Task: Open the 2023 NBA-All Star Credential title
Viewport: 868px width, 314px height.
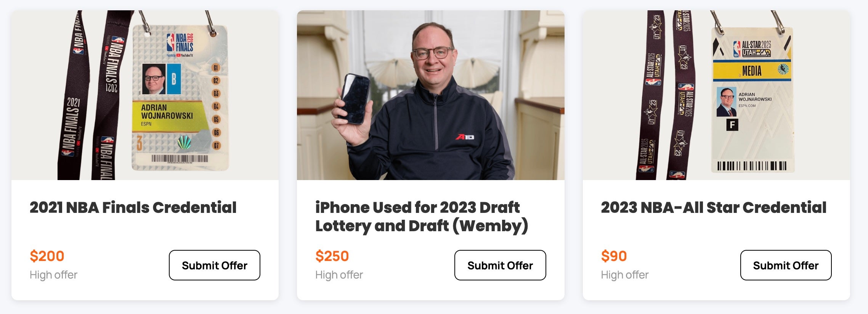Action: point(714,208)
